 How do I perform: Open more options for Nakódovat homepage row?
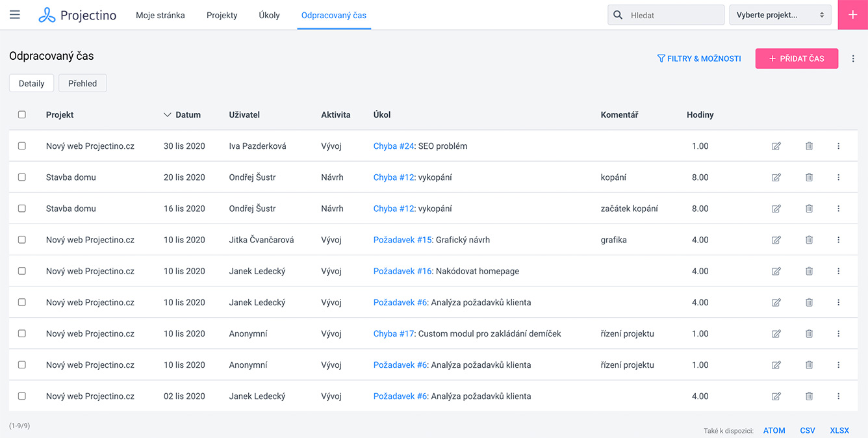(839, 271)
